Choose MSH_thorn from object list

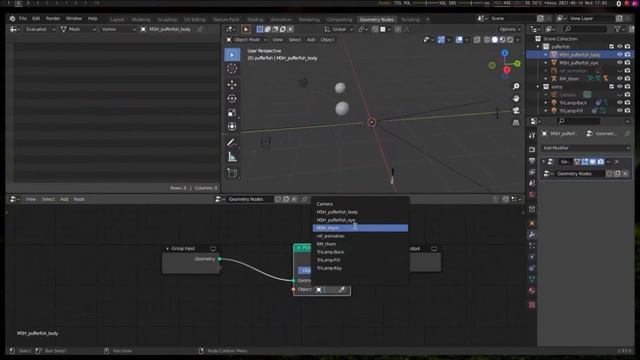[x=360, y=228]
